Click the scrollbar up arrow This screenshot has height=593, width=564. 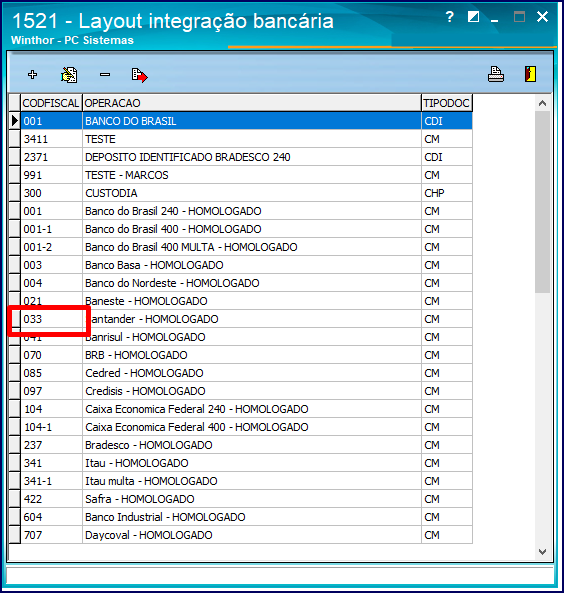pos(542,103)
